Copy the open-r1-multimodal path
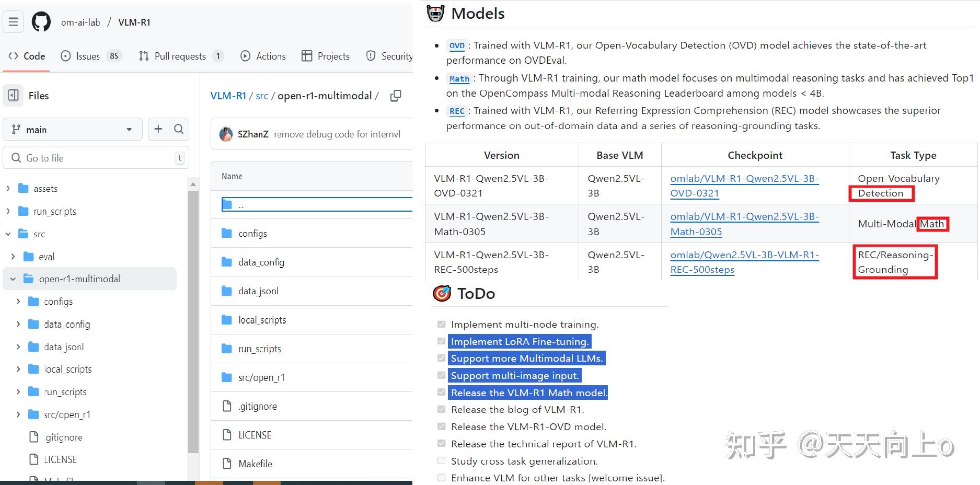Screen dimensions: 980x485 tap(396, 96)
